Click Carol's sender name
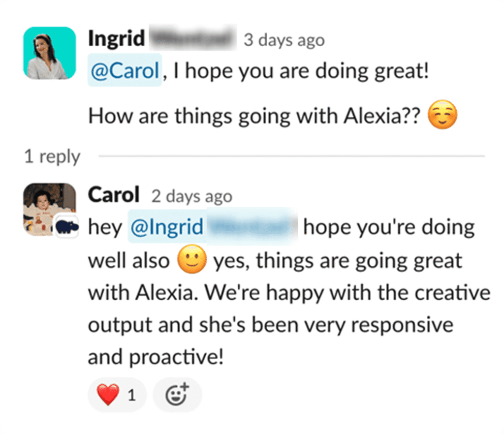The height and width of the screenshot is (434, 504). point(114,196)
